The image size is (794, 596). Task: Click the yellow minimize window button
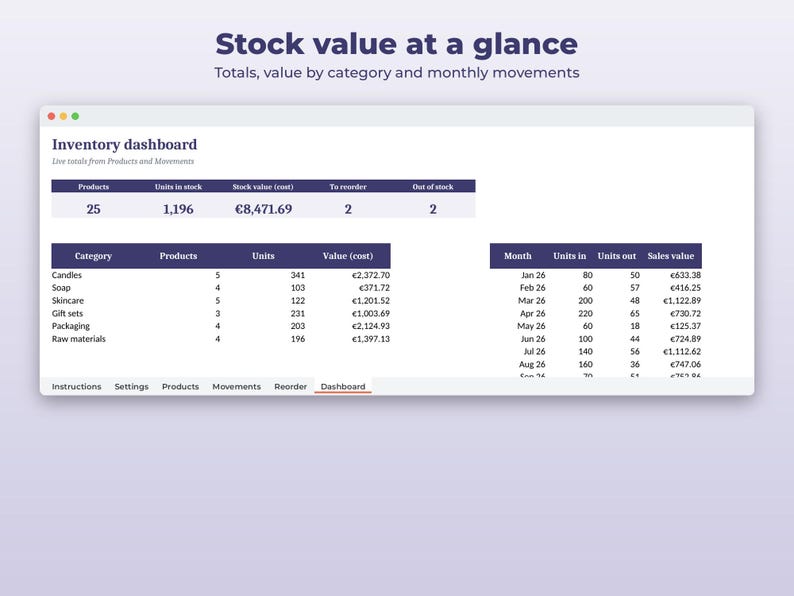[x=63, y=116]
